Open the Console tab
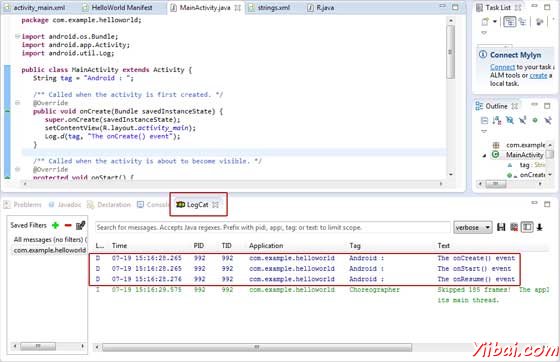The height and width of the screenshot is (362, 560). (153, 205)
